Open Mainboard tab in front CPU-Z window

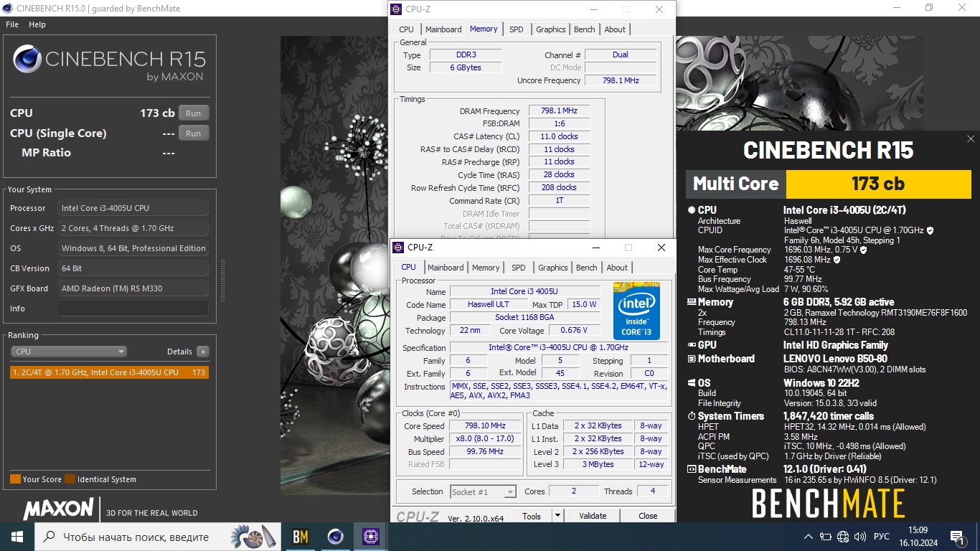pyautogui.click(x=446, y=268)
